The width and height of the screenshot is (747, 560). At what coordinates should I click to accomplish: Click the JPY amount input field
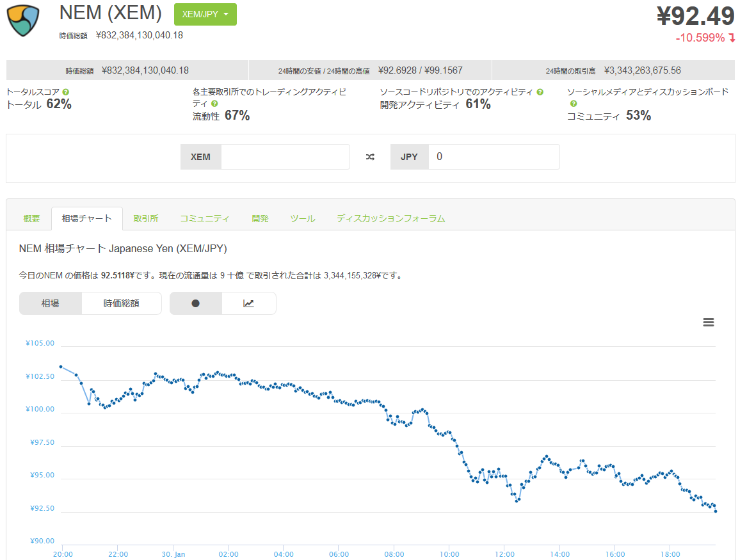coord(494,157)
